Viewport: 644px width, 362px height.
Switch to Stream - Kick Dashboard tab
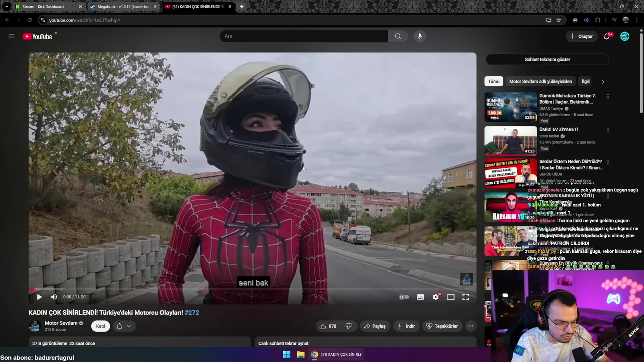coord(48,7)
